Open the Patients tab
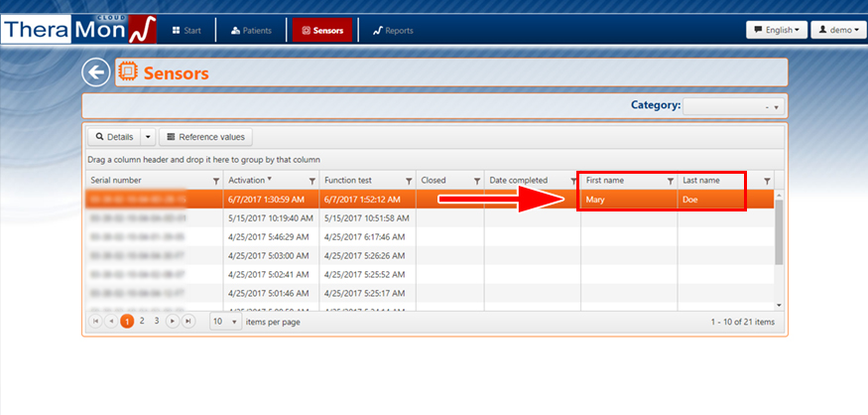The image size is (868, 415). point(251,31)
